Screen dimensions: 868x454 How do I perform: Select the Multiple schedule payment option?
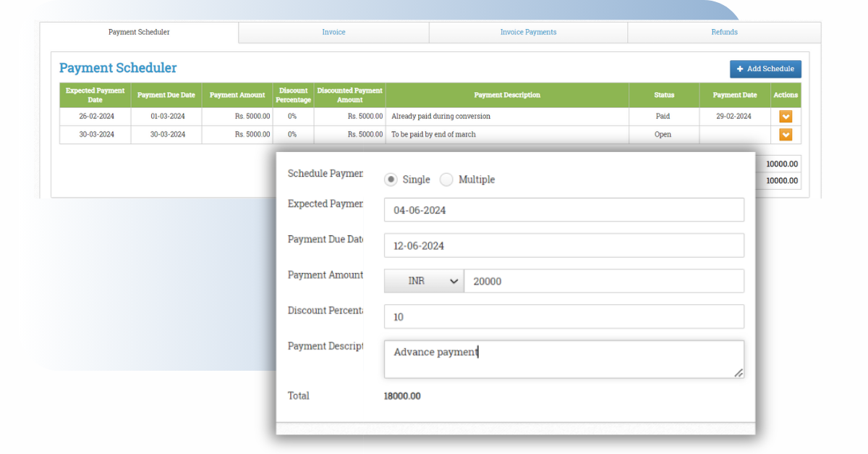point(446,179)
